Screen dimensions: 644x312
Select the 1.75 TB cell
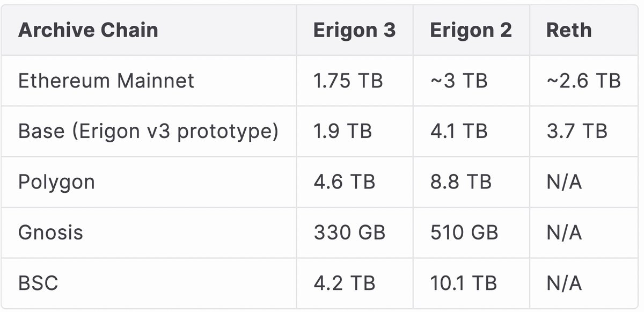[x=348, y=81]
